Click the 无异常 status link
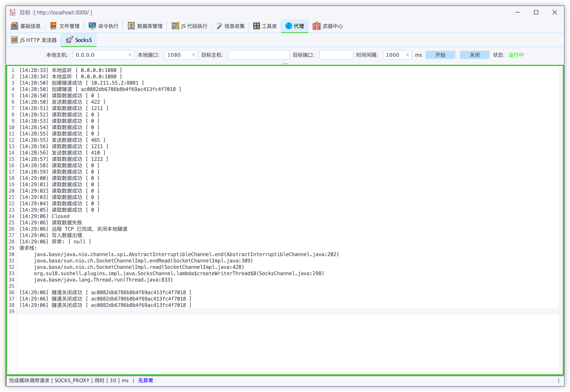The image size is (570, 392). [x=145, y=380]
